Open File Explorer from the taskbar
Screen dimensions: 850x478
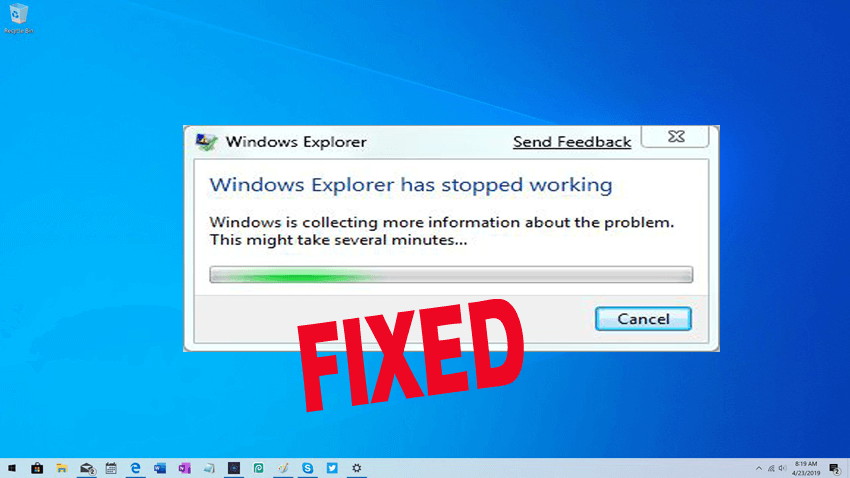click(62, 468)
